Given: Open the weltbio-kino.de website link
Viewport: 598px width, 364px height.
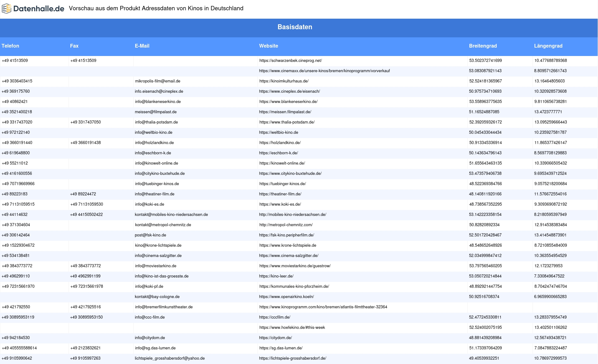Looking at the screenshot, I should click(279, 133).
